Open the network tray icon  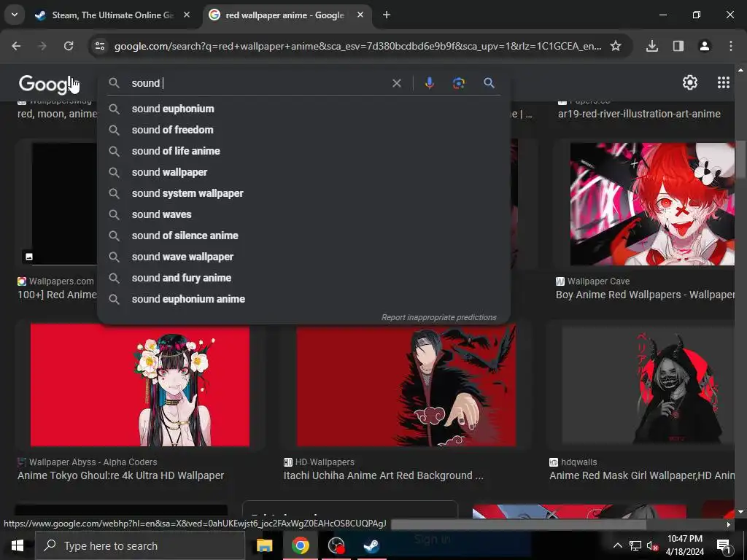pyautogui.click(x=635, y=545)
